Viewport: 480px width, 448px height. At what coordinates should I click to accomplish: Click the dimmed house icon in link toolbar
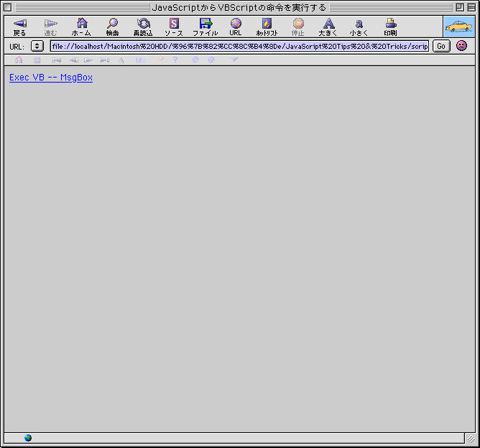pyautogui.click(x=19, y=60)
